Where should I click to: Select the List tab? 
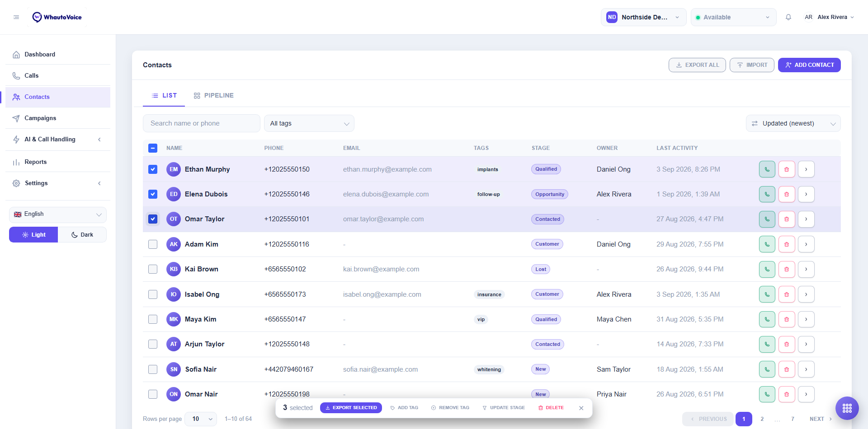(x=164, y=96)
